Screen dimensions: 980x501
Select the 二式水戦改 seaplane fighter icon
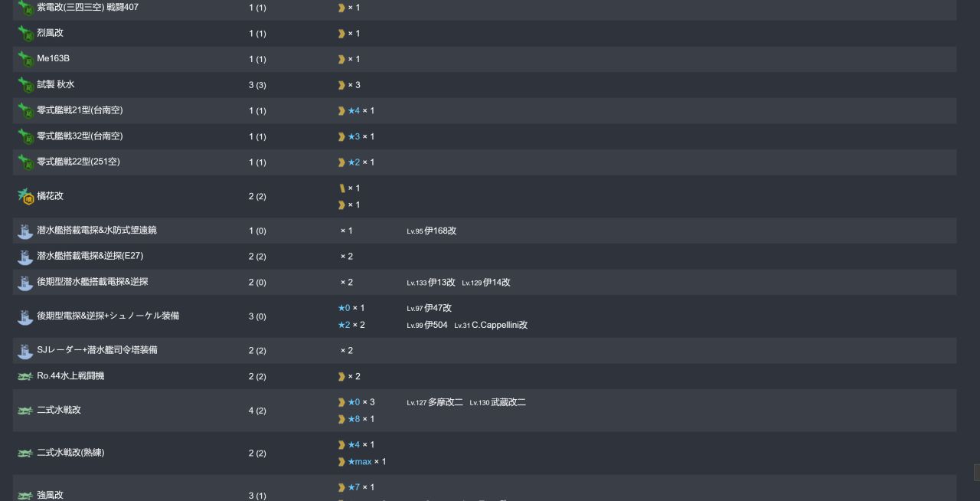25,411
